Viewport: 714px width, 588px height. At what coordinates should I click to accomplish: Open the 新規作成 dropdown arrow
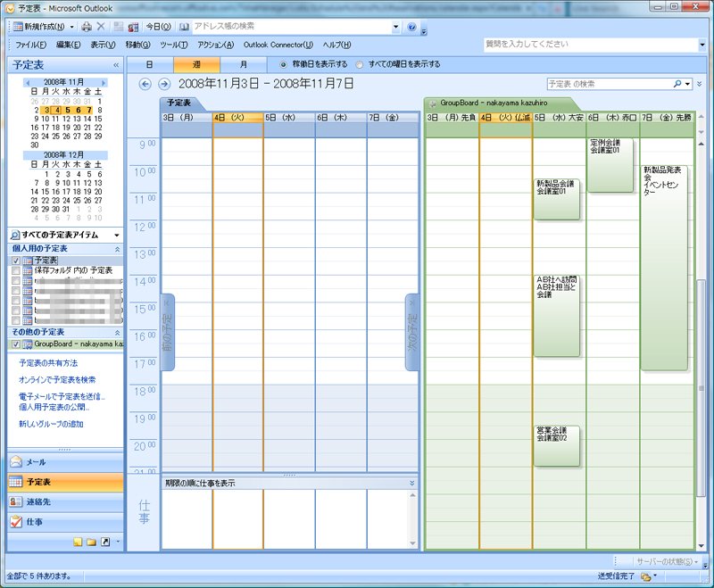point(72,27)
